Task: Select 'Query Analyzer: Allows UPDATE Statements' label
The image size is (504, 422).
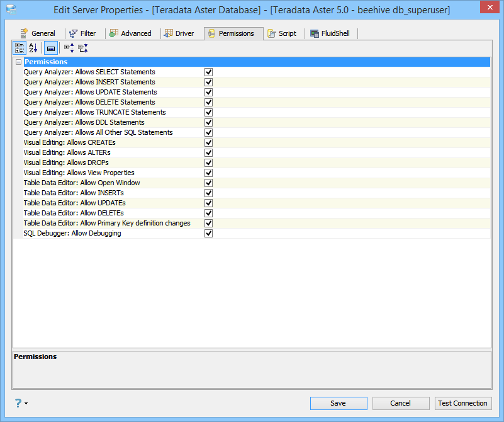Action: pos(91,93)
